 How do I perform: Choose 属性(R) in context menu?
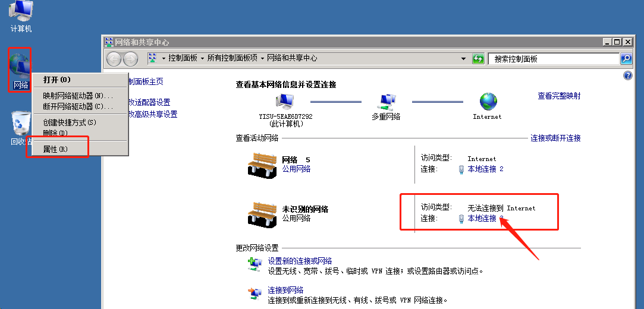80,149
